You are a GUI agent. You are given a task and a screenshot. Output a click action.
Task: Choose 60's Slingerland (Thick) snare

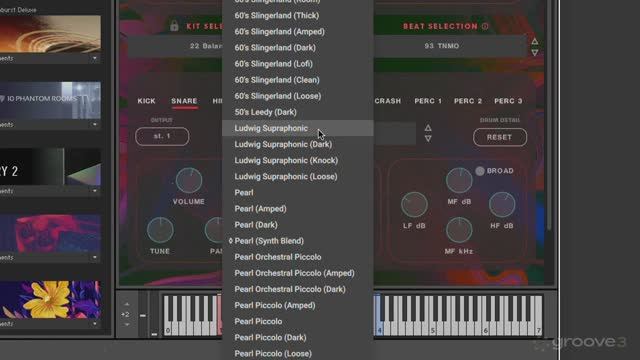point(298,16)
